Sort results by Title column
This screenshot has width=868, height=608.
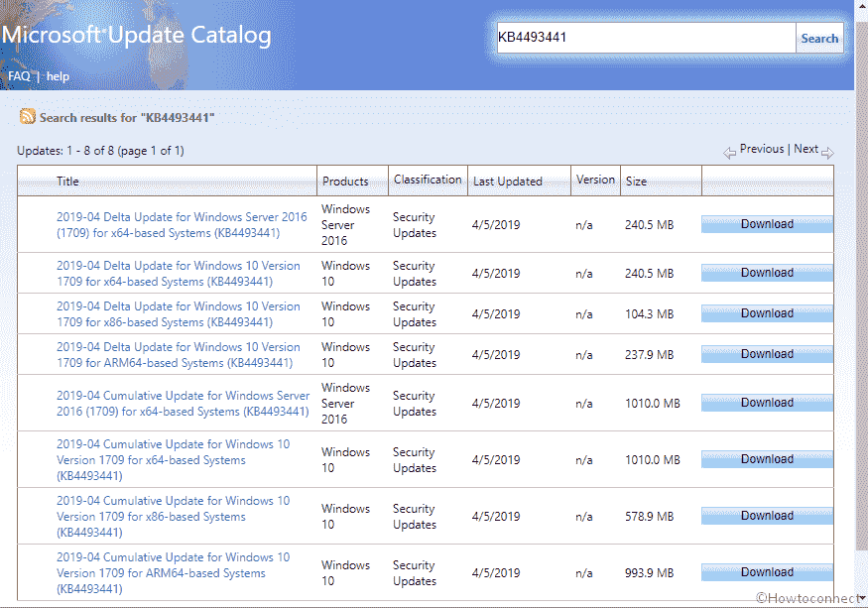point(67,182)
